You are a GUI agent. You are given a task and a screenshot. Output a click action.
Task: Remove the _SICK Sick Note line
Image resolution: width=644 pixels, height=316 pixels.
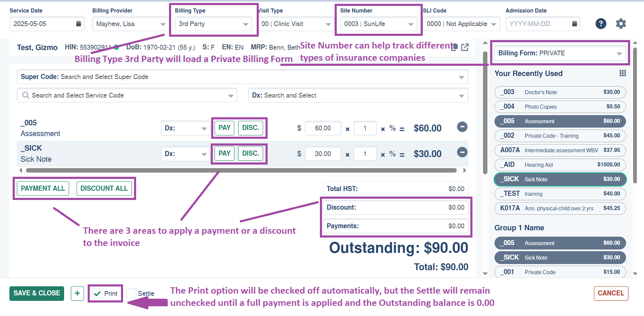pos(462,152)
